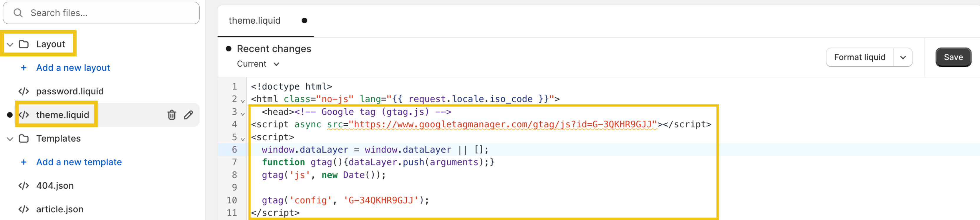The height and width of the screenshot is (220, 980).
Task: Add a new template link
Action: [79, 162]
